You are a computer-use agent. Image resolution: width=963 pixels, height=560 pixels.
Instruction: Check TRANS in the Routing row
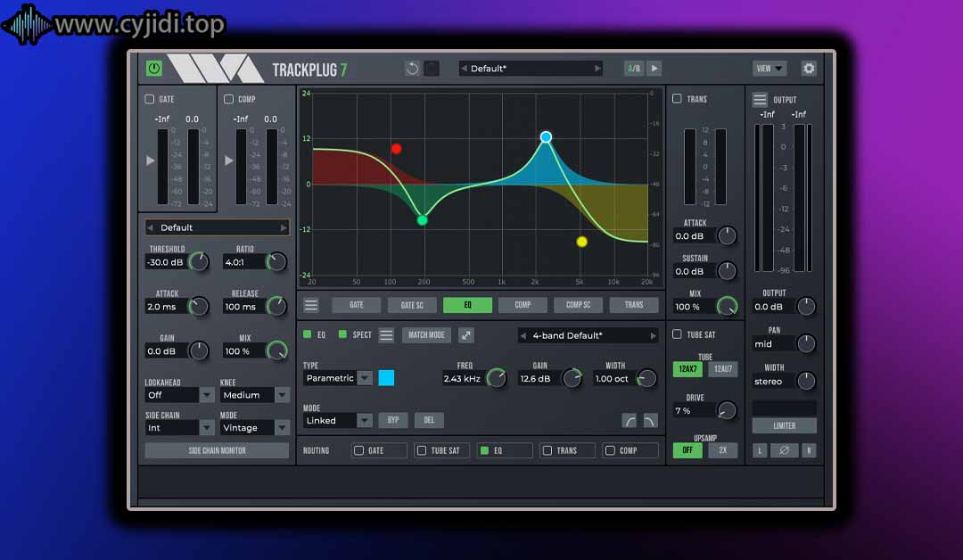coord(547,450)
